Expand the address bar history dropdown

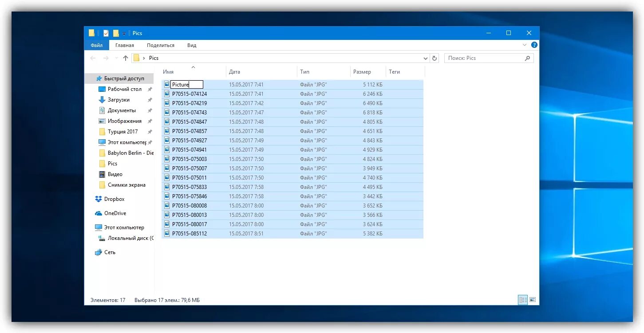coord(425,58)
